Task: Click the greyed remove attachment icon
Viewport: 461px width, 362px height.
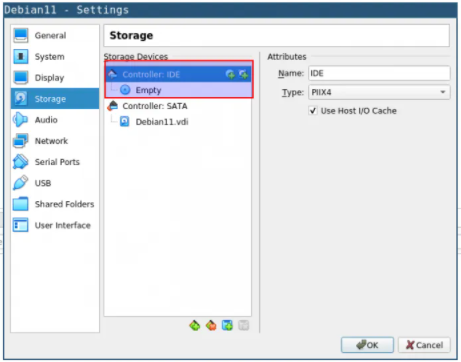Action: 244,325
